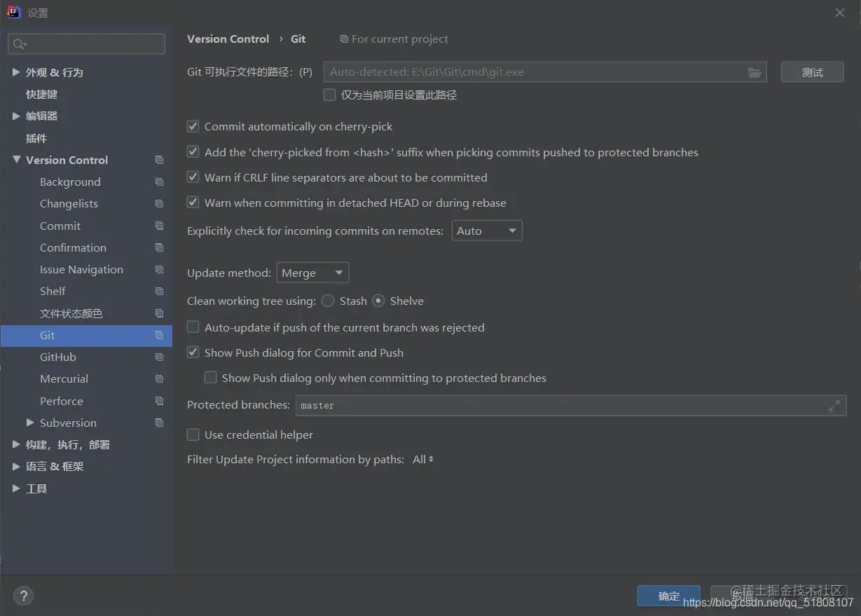This screenshot has width=861, height=616.
Task: Check '仅为当前项目设置此路径' checkbox
Action: pyautogui.click(x=329, y=95)
